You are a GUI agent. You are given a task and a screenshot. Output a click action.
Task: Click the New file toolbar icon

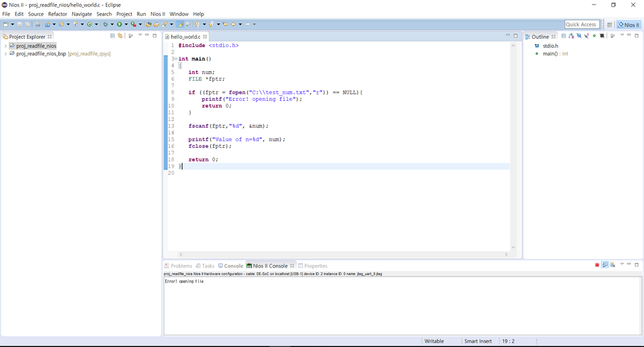tap(5, 25)
